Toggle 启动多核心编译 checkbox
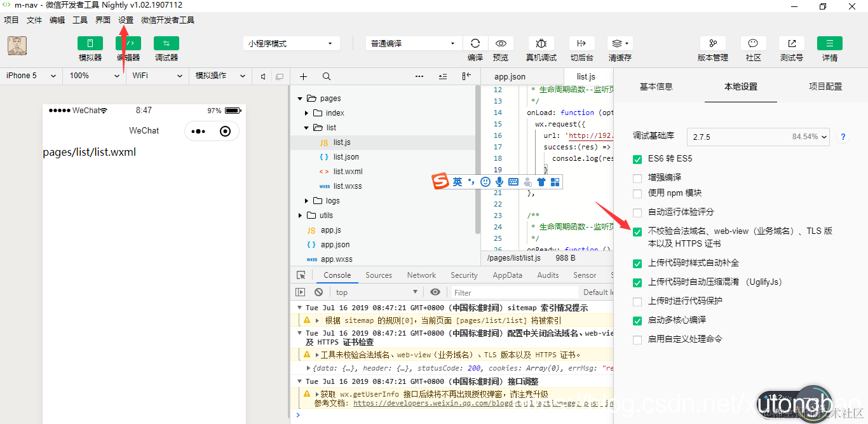The image size is (868, 424). 637,320
